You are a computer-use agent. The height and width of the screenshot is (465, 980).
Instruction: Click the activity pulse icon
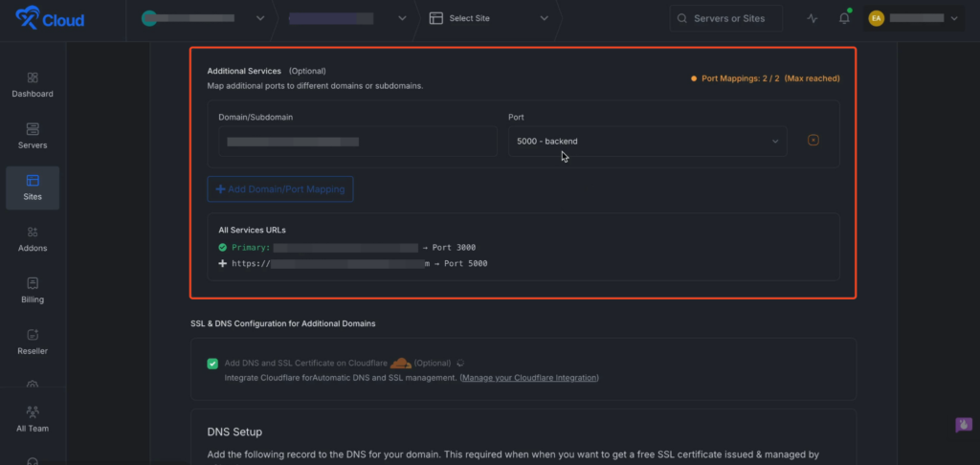coord(813,18)
